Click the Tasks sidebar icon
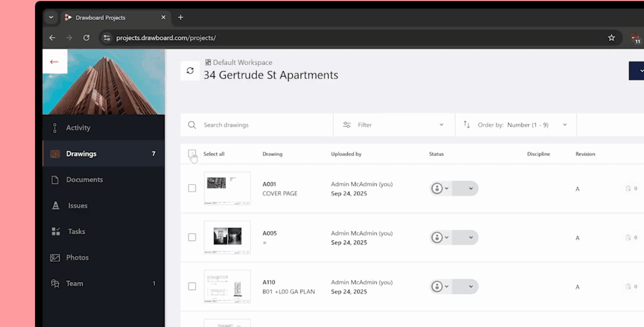This screenshot has height=327, width=644. click(x=56, y=231)
